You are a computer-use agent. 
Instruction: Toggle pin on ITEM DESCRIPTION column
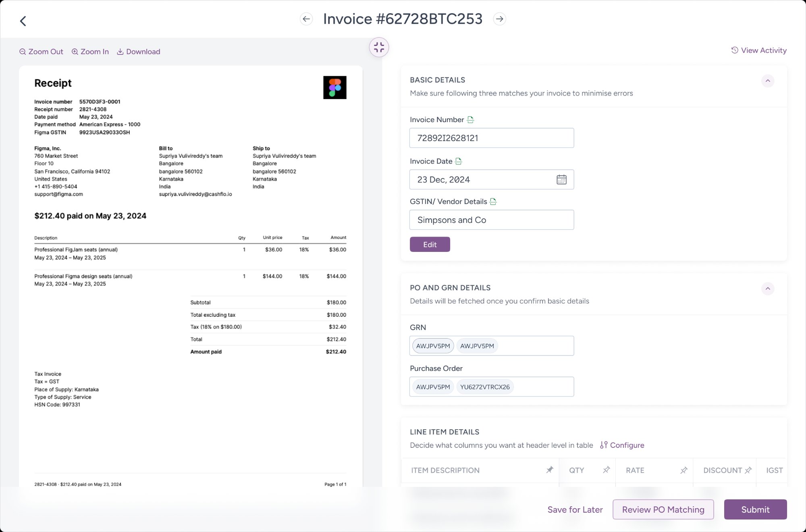(549, 470)
